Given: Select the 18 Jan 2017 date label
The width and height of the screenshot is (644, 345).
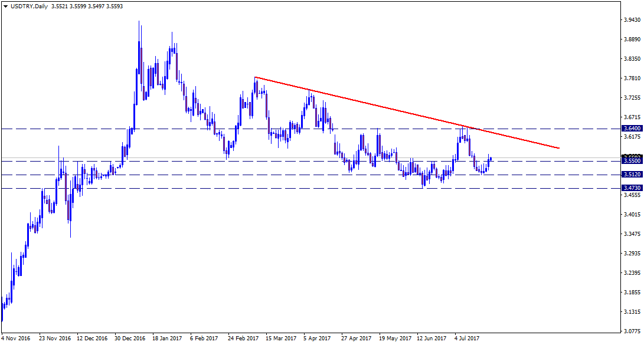Looking at the screenshot, I should pyautogui.click(x=168, y=339).
